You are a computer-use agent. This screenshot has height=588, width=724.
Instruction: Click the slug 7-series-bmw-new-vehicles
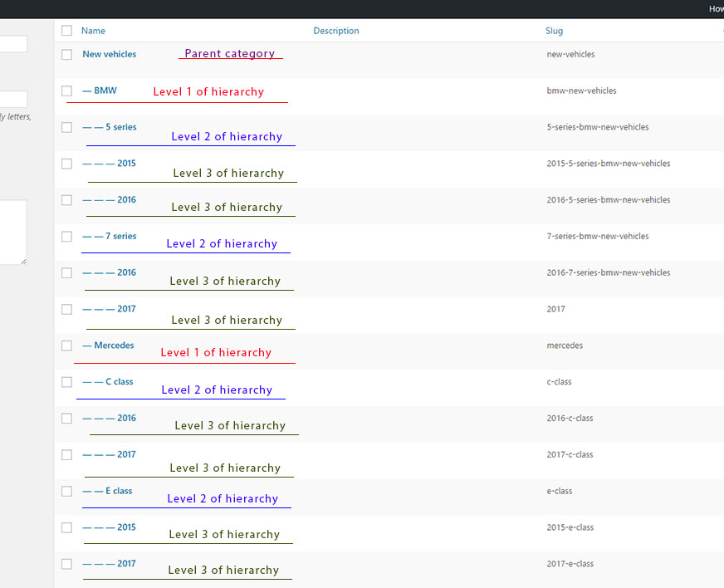pos(598,236)
